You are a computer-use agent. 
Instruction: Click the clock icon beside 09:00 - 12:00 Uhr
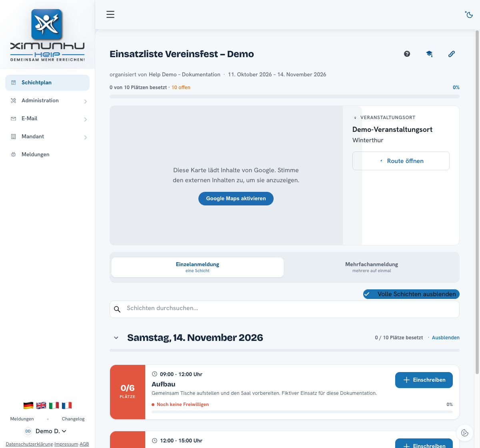pyautogui.click(x=154, y=374)
